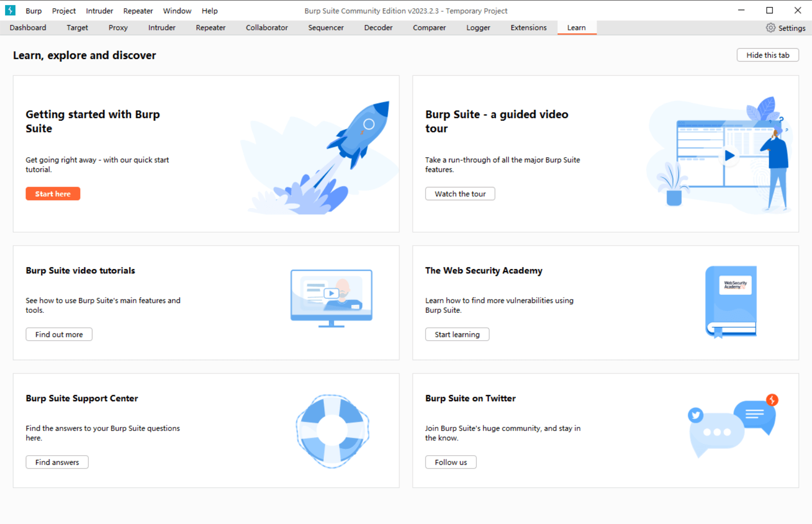Open the Burp menu

(x=34, y=11)
